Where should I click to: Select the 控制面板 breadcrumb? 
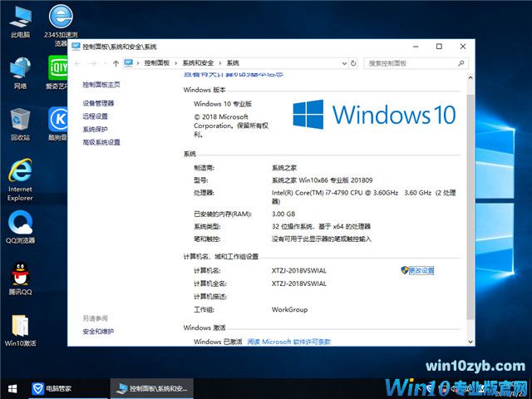tap(157, 63)
